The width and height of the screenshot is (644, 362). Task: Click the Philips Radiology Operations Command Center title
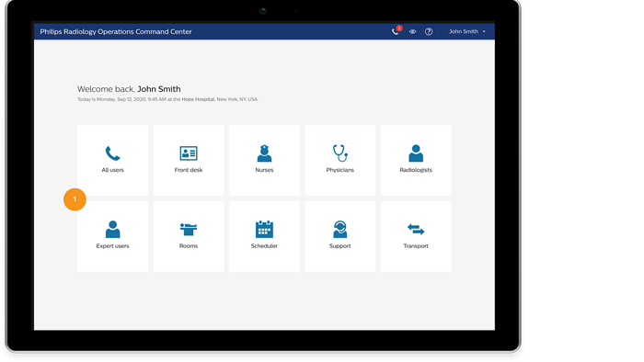click(x=116, y=31)
